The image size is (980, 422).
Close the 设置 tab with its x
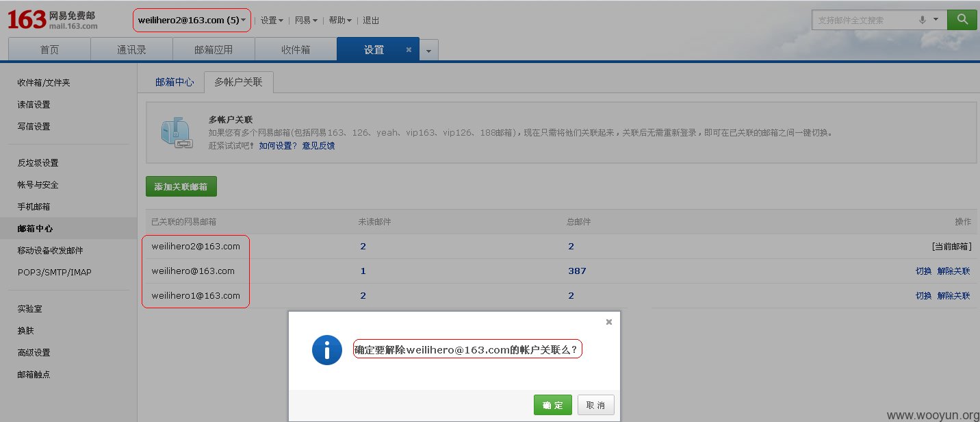409,50
